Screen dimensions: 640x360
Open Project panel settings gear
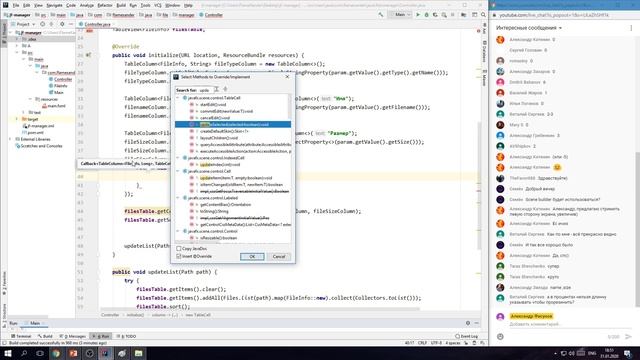coord(62,24)
